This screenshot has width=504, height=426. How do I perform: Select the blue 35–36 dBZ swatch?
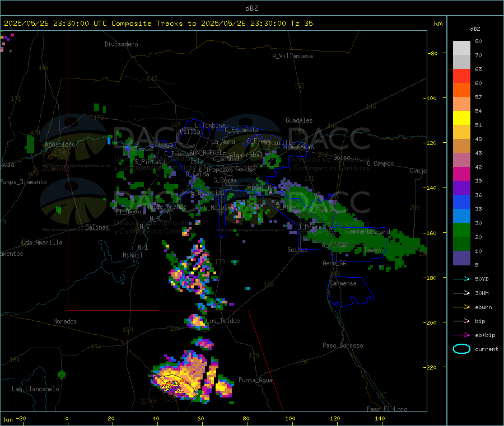461,202
